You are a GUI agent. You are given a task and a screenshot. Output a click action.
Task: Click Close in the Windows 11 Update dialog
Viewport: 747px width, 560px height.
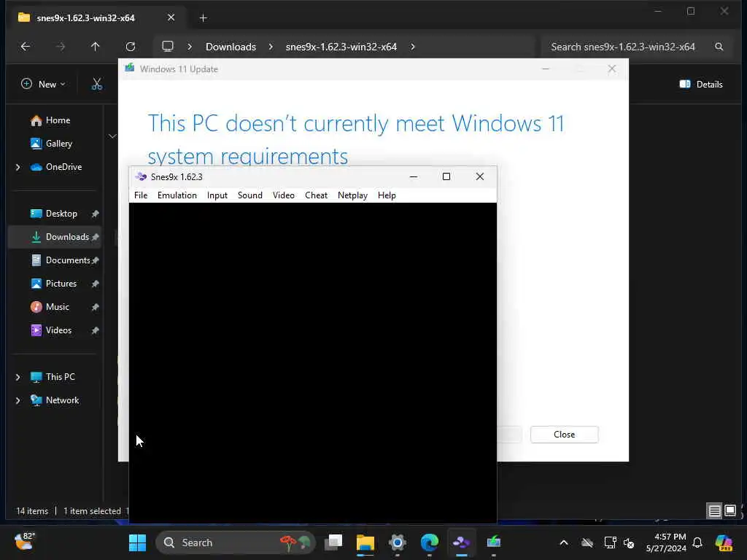(x=564, y=435)
